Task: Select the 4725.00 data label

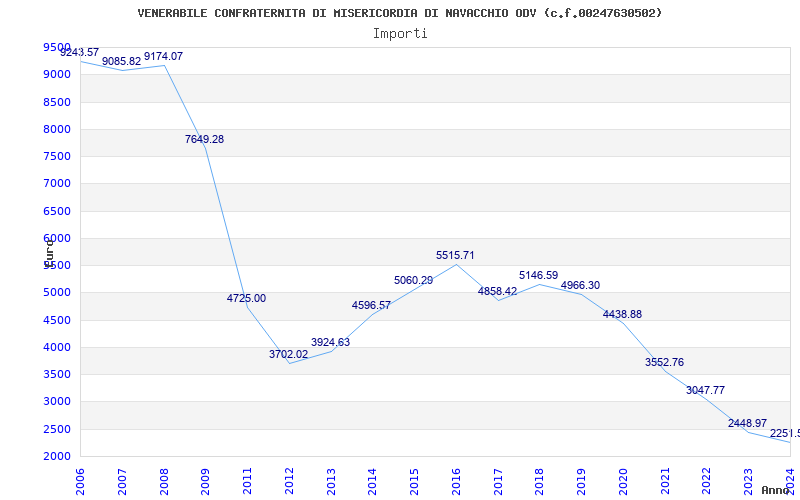Action: click(246, 298)
